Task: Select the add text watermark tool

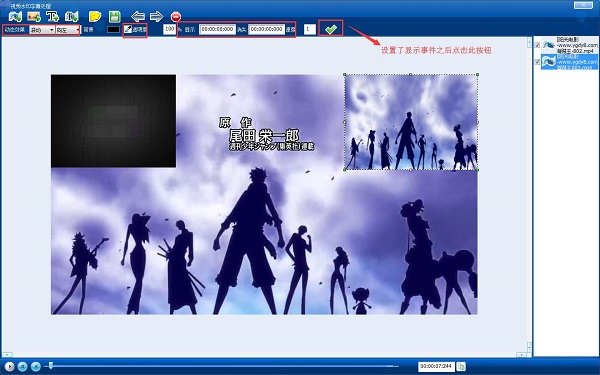Action: pyautogui.click(x=52, y=16)
